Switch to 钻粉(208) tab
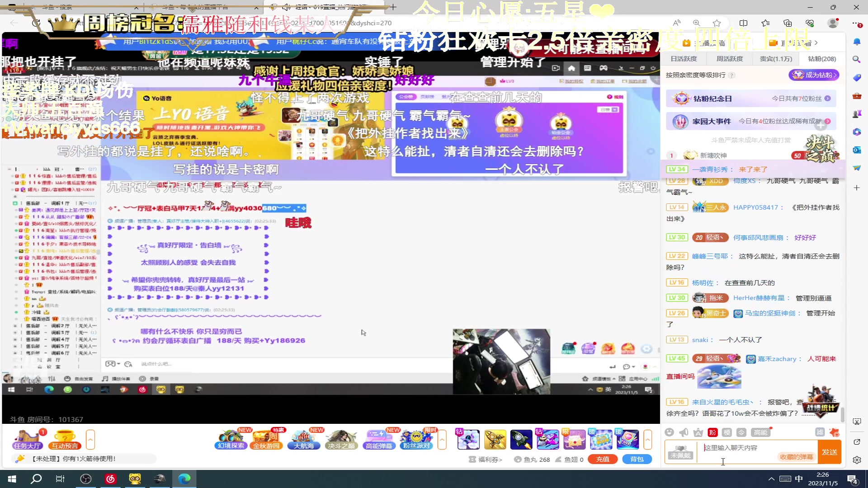The height and width of the screenshot is (488, 868). click(822, 59)
